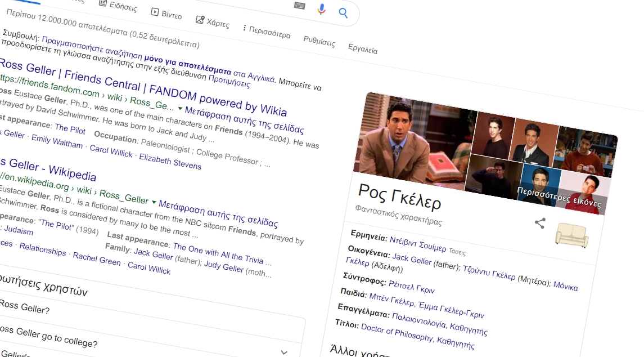Click the Προτιμήσεις preferences link
This screenshot has height=357, width=644.
tap(229, 81)
